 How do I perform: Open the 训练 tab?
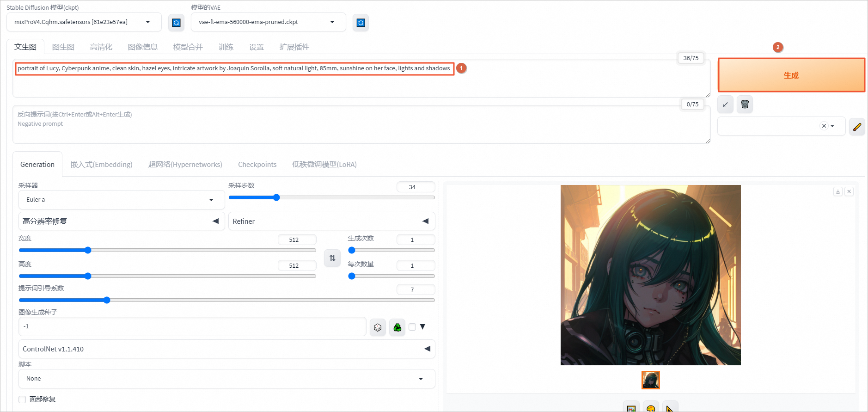click(226, 47)
